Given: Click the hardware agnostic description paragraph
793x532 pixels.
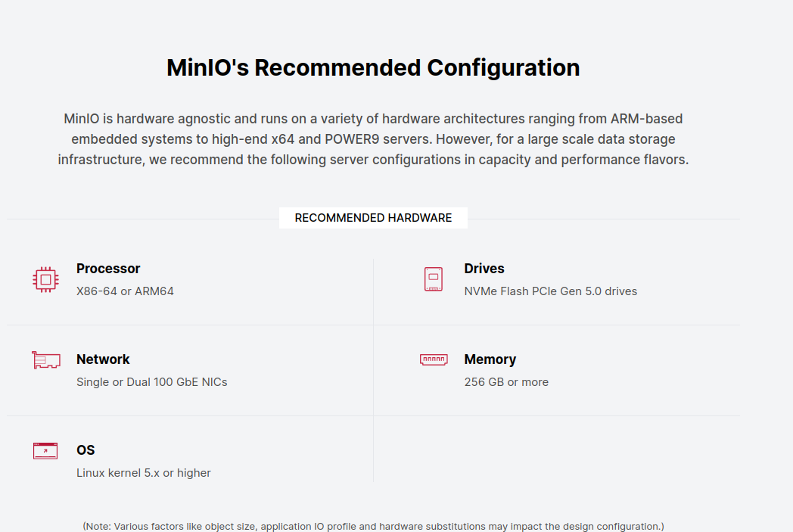Looking at the screenshot, I should click(373, 139).
